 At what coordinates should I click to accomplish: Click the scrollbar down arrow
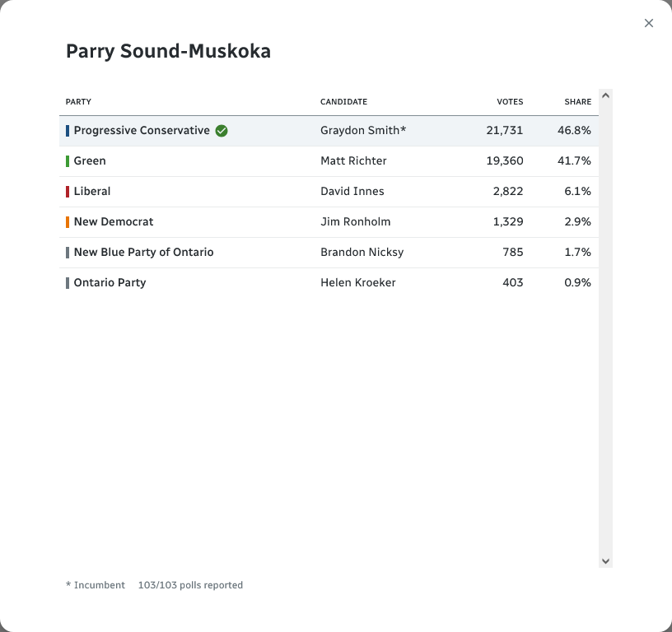click(605, 561)
